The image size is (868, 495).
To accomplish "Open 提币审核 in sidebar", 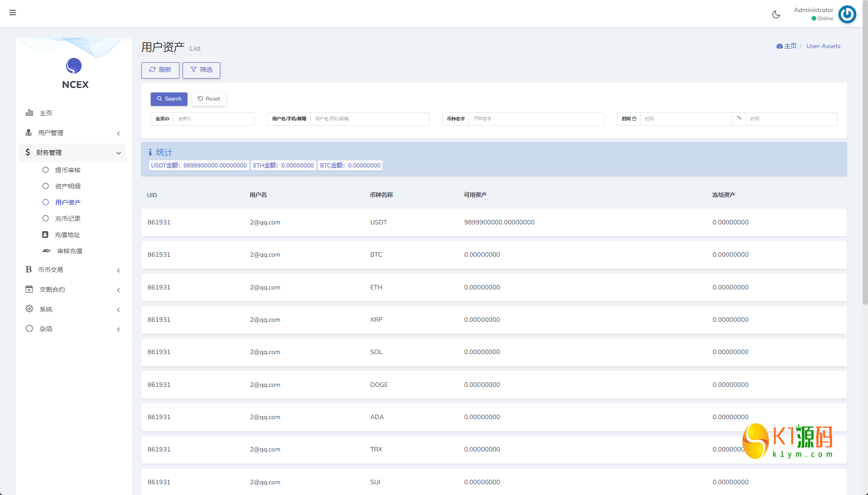I will click(68, 170).
